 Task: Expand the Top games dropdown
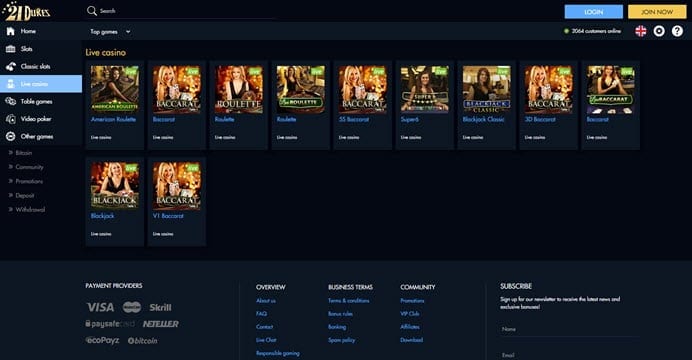click(x=110, y=32)
